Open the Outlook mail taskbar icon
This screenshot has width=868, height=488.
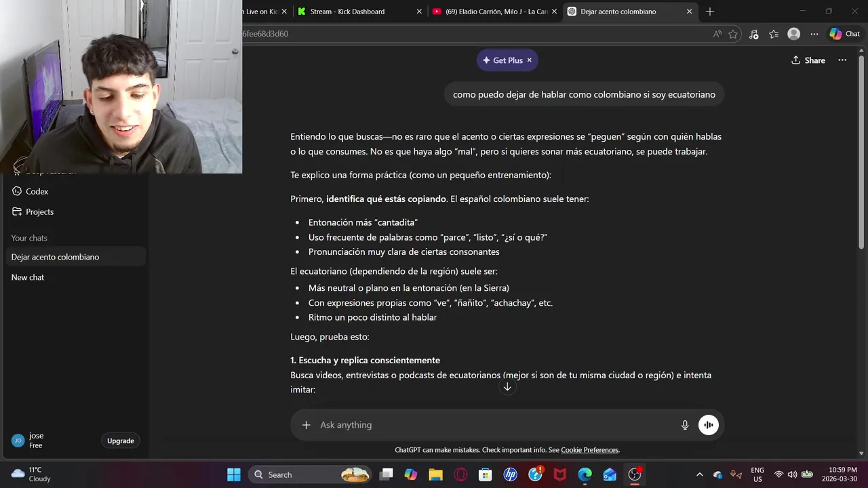(610, 474)
